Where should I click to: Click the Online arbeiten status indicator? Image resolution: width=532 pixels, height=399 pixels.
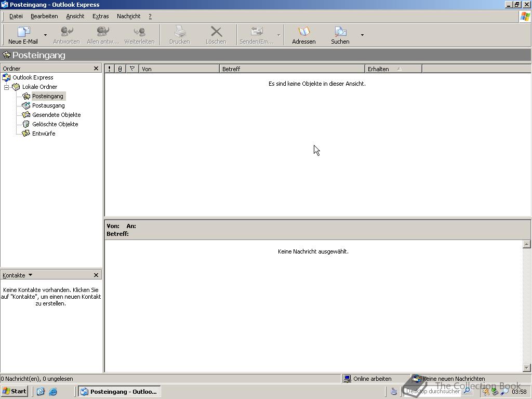point(368,379)
